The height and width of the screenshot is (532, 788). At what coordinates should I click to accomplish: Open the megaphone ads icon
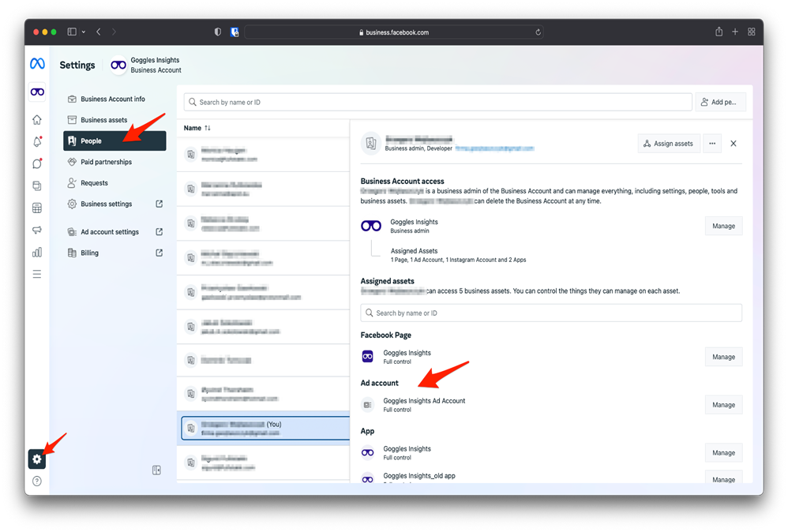(x=37, y=230)
